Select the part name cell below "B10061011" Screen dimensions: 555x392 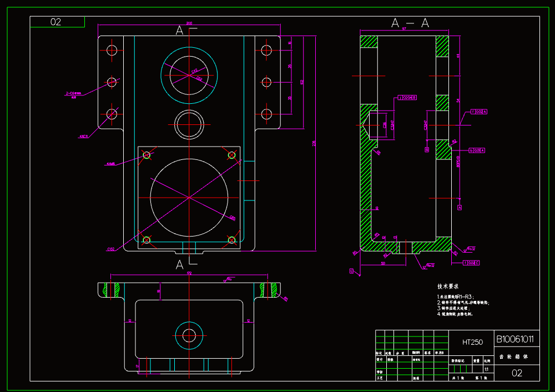[517, 356]
